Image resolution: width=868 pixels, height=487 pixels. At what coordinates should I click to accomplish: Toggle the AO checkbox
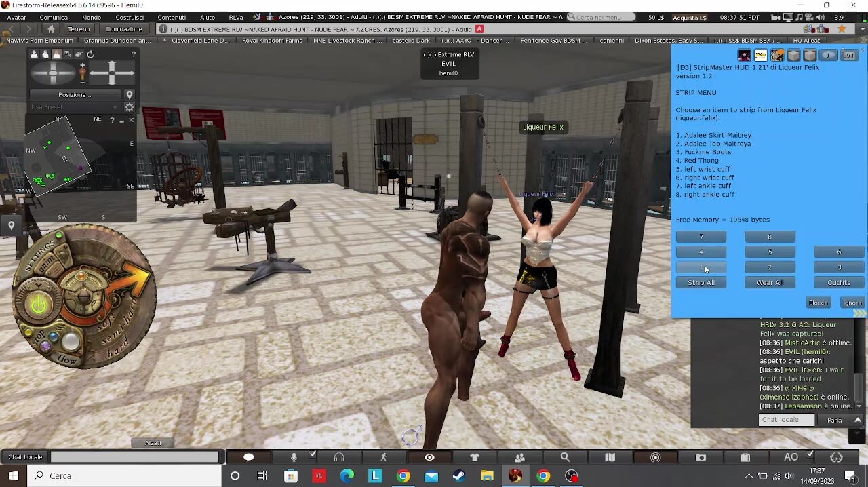[810, 454]
